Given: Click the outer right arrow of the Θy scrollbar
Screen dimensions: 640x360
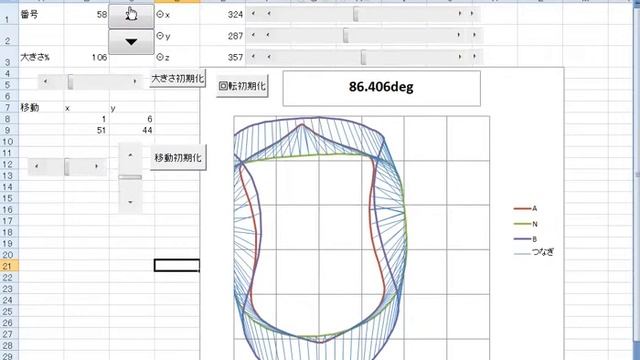Looking at the screenshot, I should click(475, 36).
